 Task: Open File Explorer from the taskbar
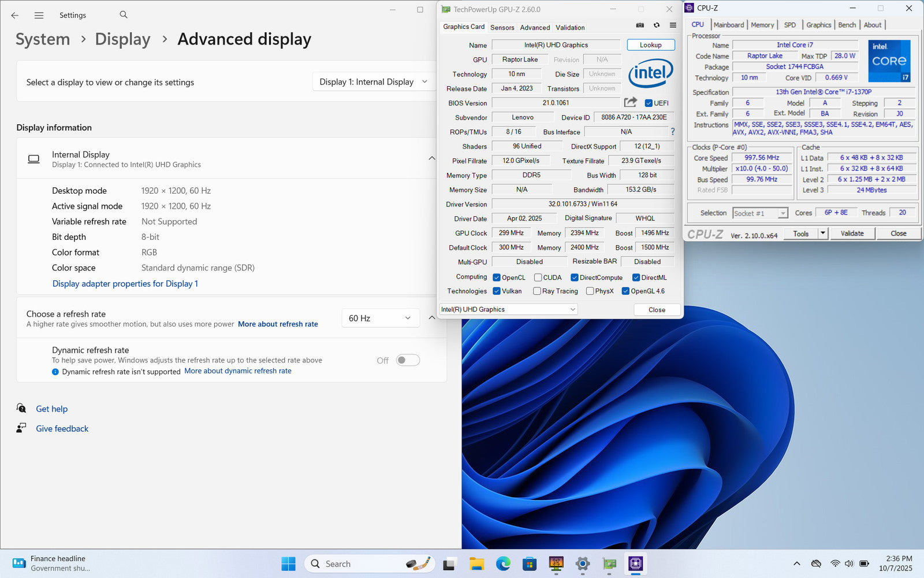(476, 564)
